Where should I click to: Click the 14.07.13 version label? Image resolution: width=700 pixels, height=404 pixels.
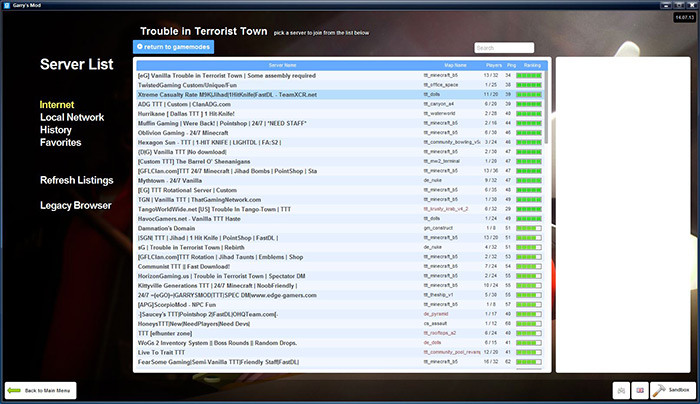pos(684,17)
